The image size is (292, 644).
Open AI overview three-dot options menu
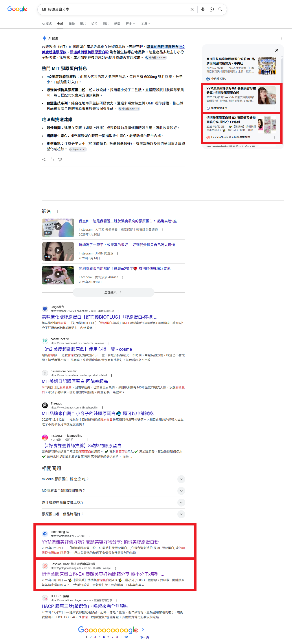point(282,39)
